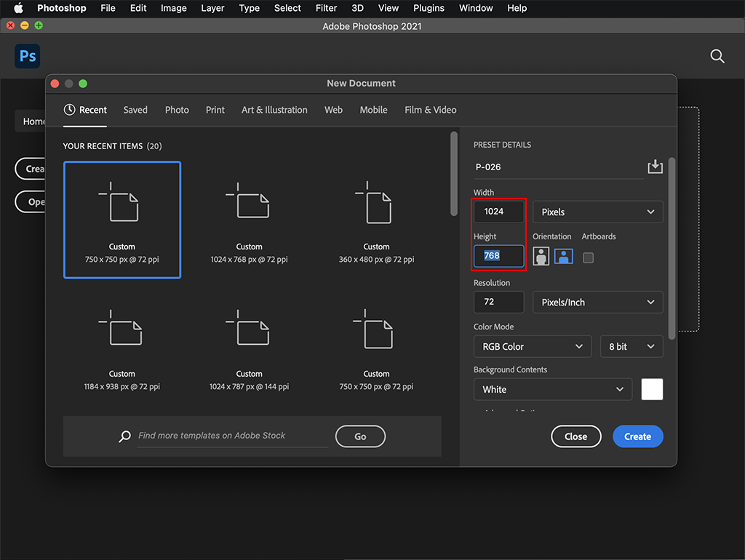Open the 3D menu
The height and width of the screenshot is (560, 745).
357,8
